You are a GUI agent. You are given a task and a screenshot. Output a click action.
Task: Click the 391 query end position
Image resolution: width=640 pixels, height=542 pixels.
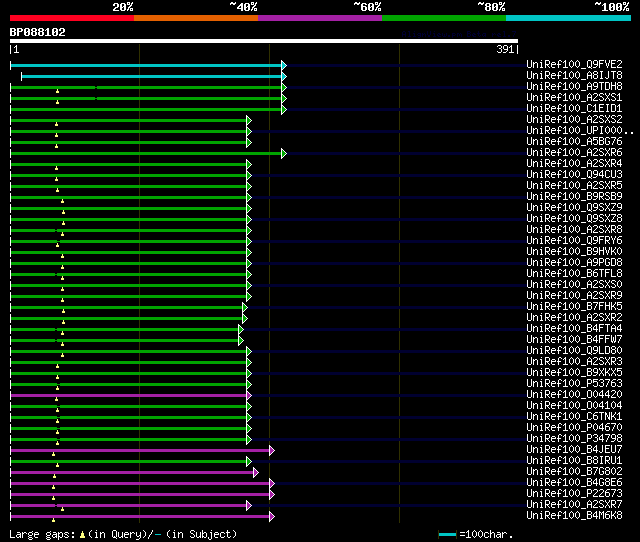(x=505, y=49)
